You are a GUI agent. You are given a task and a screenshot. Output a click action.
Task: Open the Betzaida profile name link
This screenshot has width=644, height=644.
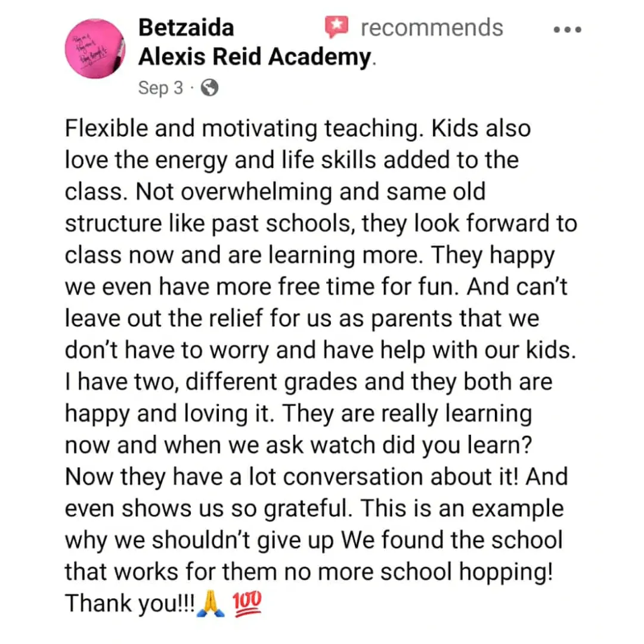click(x=186, y=28)
